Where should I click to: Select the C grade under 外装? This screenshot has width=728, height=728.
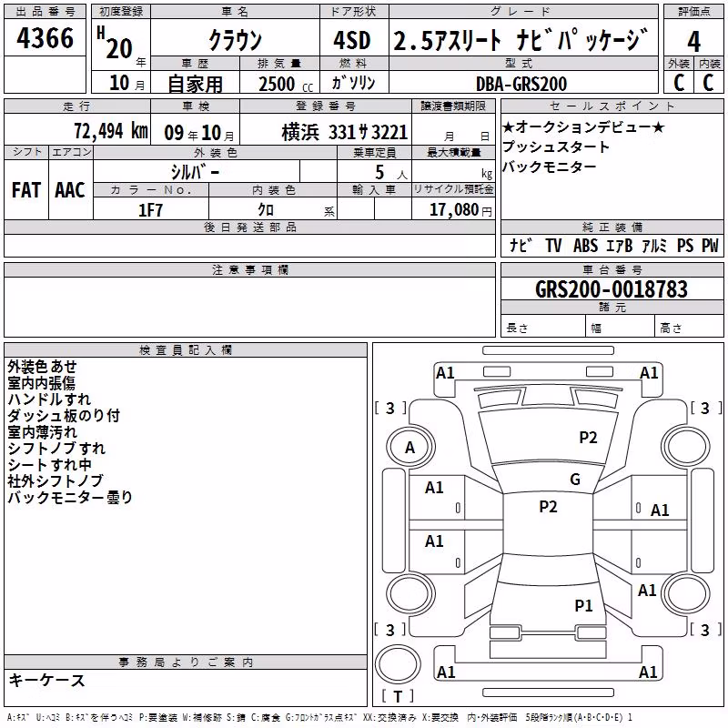pos(679,83)
